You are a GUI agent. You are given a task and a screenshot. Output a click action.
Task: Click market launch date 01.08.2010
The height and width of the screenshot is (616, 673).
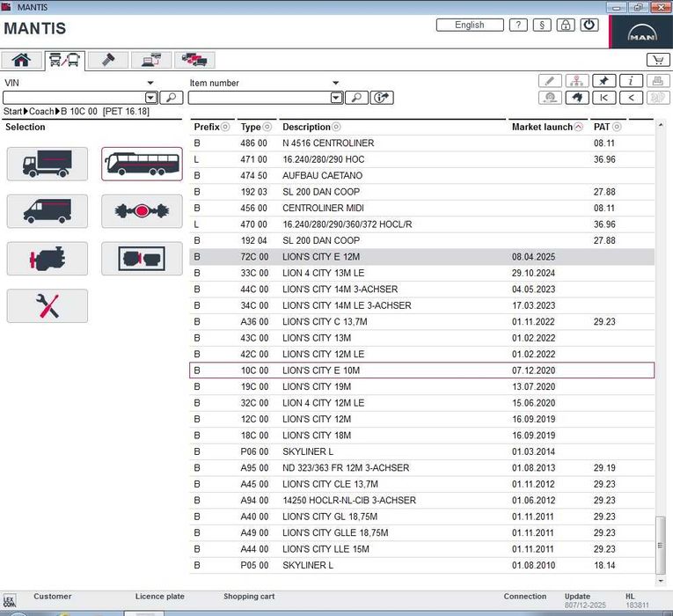click(533, 565)
